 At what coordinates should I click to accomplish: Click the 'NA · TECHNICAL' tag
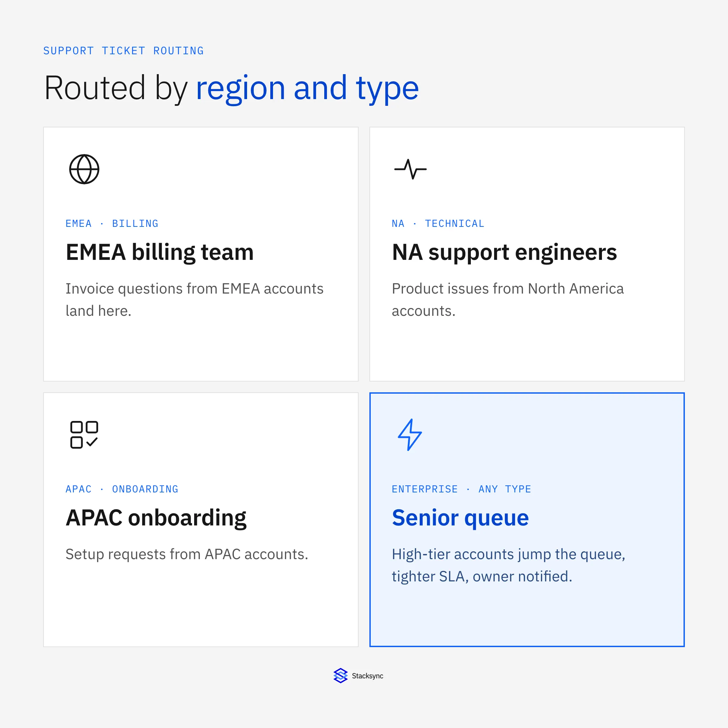438,223
